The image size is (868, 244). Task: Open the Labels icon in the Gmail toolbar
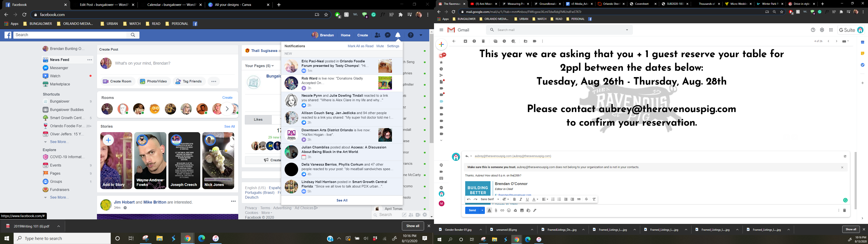[534, 41]
